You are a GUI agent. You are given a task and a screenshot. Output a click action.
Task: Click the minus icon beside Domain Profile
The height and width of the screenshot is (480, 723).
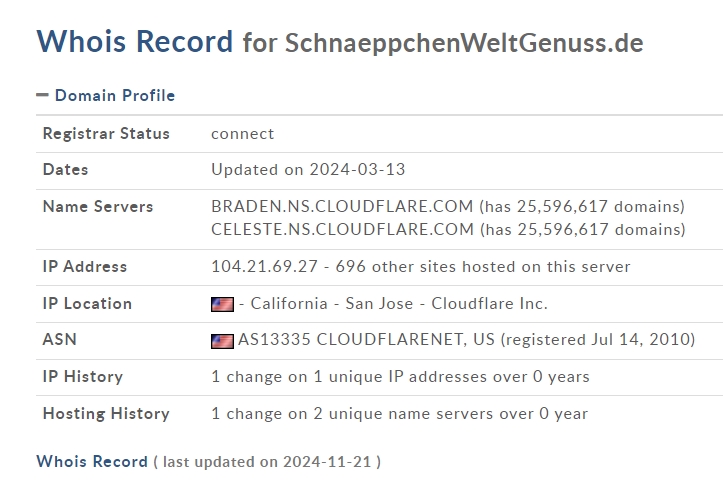click(x=42, y=95)
